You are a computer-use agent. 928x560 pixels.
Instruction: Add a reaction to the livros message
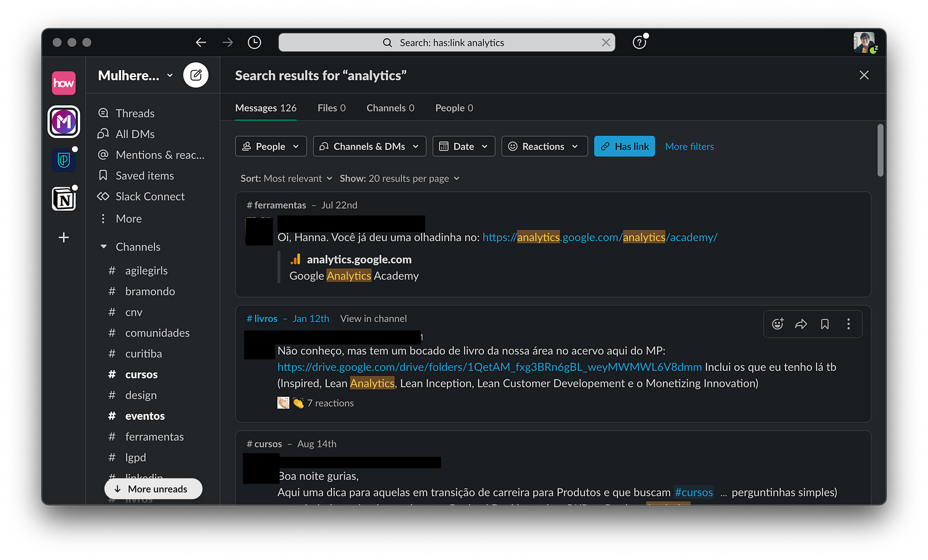point(778,324)
